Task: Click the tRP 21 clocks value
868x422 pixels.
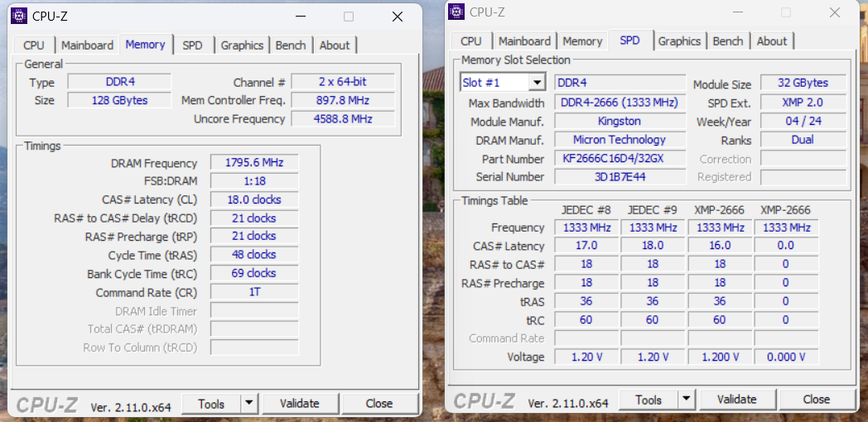Action: coord(254,236)
